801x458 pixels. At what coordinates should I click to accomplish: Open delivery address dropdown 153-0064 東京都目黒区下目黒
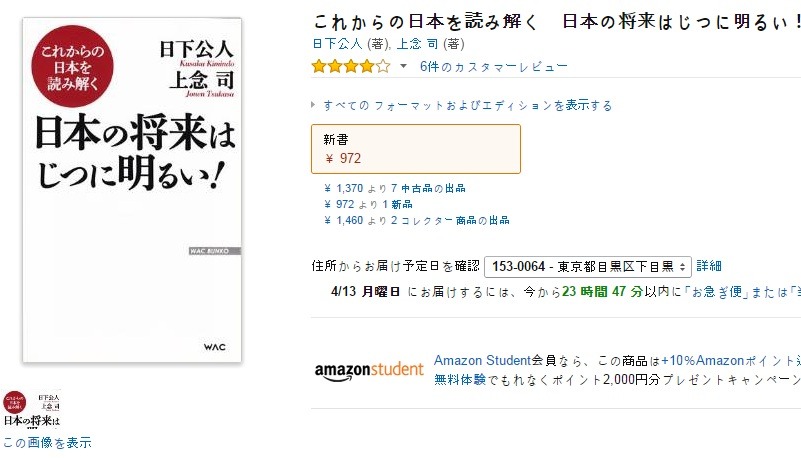tap(587, 267)
